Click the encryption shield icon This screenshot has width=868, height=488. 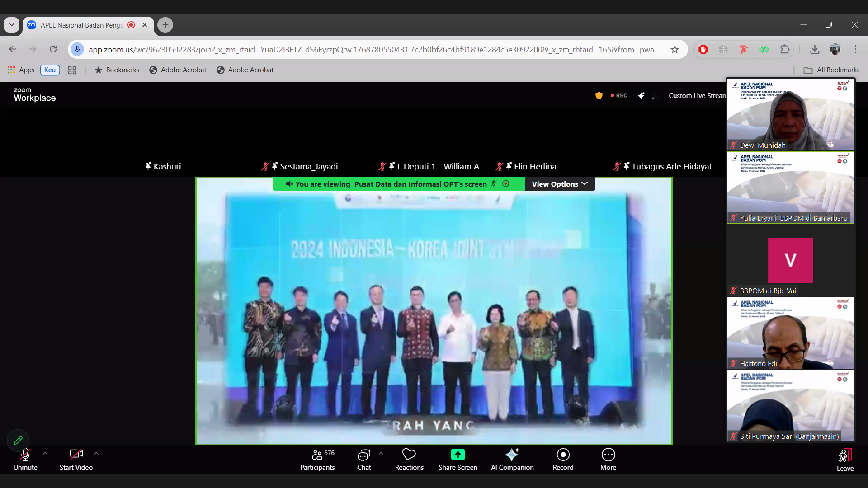pyautogui.click(x=599, y=95)
